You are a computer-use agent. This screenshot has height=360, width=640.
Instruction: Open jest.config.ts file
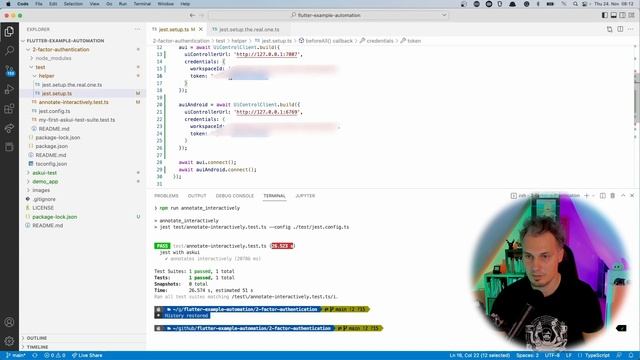[x=54, y=111]
